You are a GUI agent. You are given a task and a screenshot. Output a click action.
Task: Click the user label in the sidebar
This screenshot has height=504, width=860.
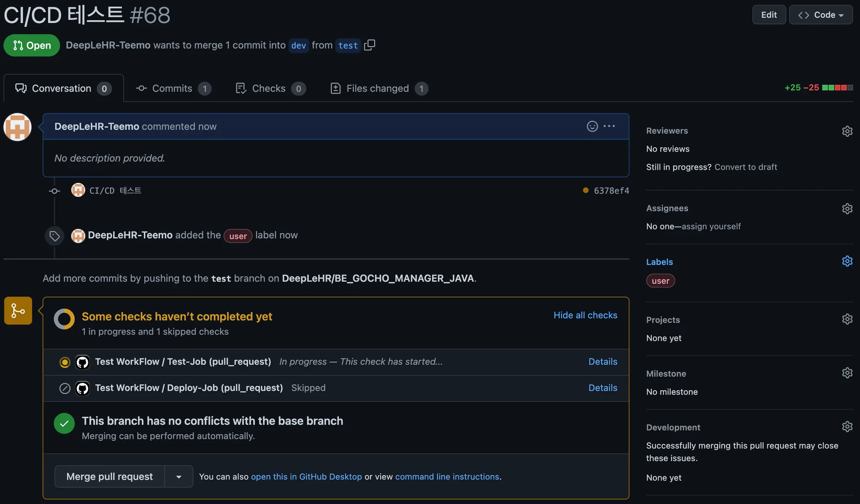[x=660, y=281]
